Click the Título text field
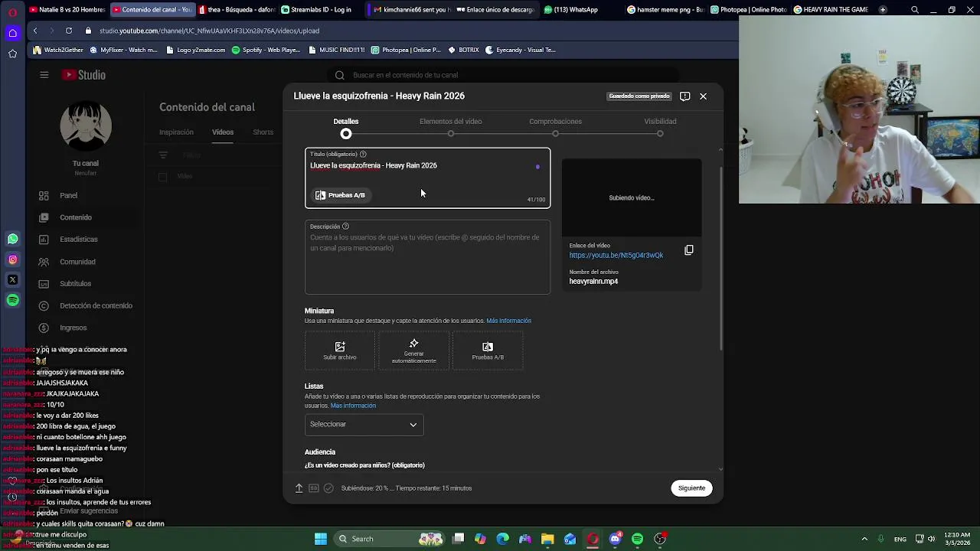 pyautogui.click(x=427, y=178)
